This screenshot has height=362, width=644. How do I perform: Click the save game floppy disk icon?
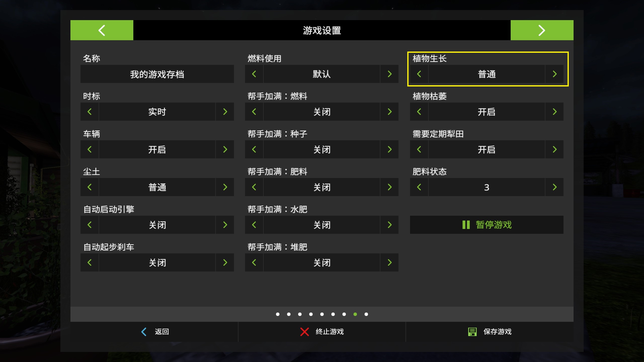(472, 332)
